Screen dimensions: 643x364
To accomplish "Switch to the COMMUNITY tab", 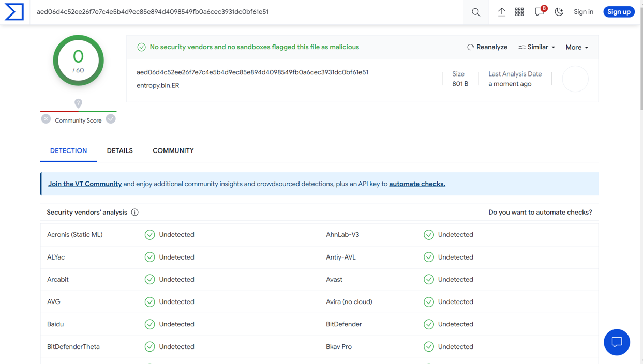I will (x=173, y=150).
